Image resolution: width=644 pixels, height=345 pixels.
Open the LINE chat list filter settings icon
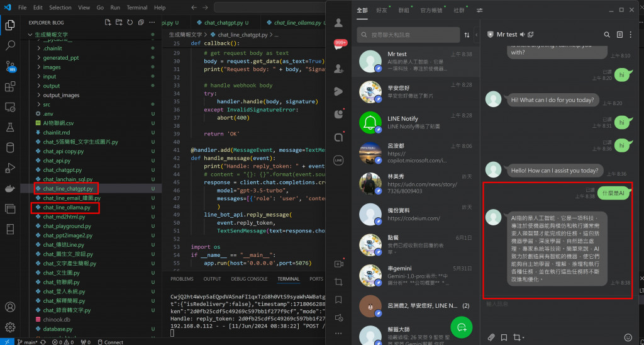(479, 10)
